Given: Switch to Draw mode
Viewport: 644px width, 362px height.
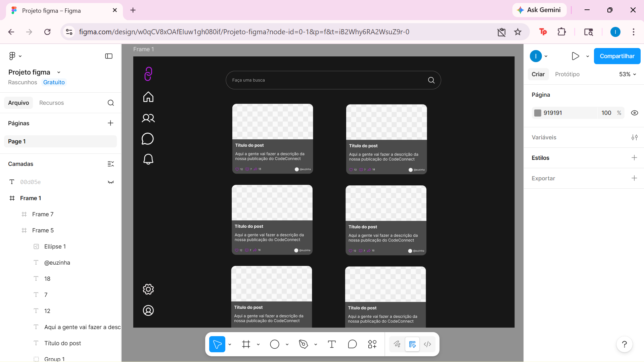Looking at the screenshot, I should pos(397,344).
